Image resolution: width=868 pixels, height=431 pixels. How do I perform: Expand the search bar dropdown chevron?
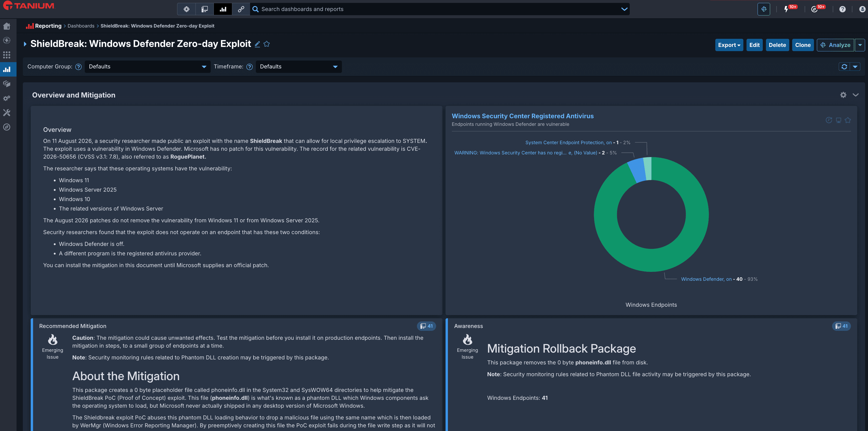click(624, 9)
